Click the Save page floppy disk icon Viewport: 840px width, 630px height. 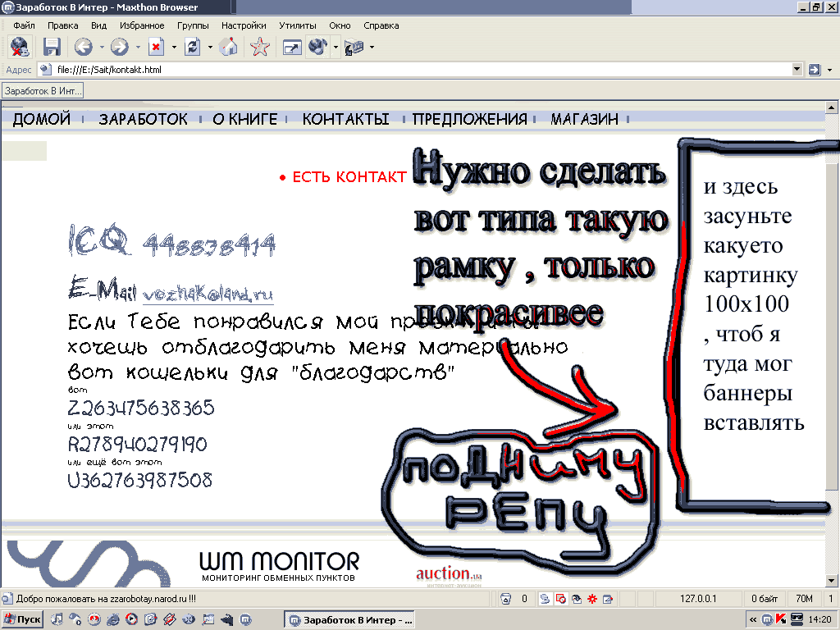click(x=52, y=47)
